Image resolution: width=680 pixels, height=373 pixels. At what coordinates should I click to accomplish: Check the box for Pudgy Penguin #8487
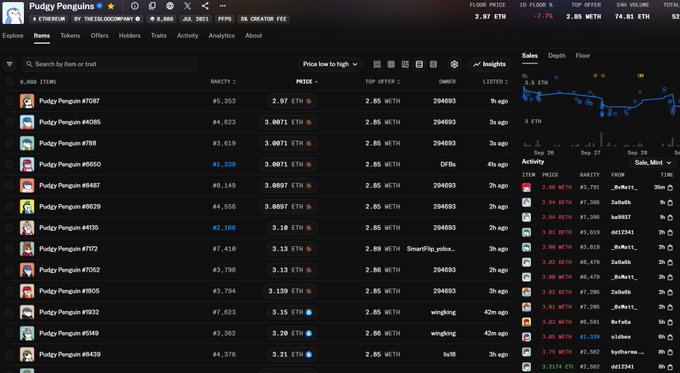[10, 186]
